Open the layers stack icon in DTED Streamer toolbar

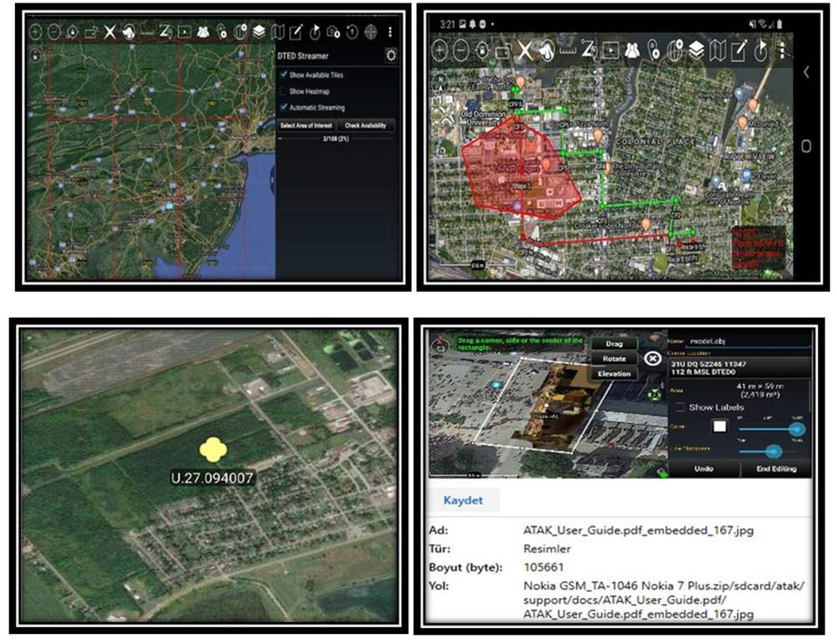point(259,32)
